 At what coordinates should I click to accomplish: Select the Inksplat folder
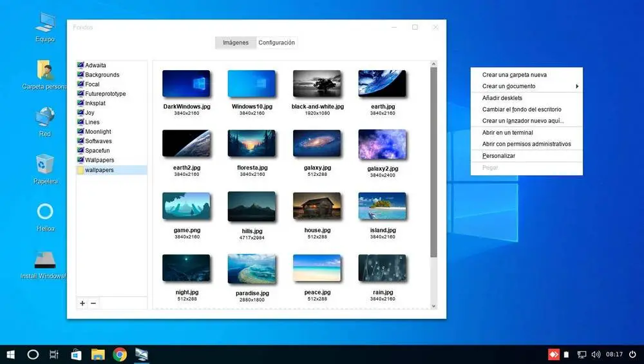[111, 103]
